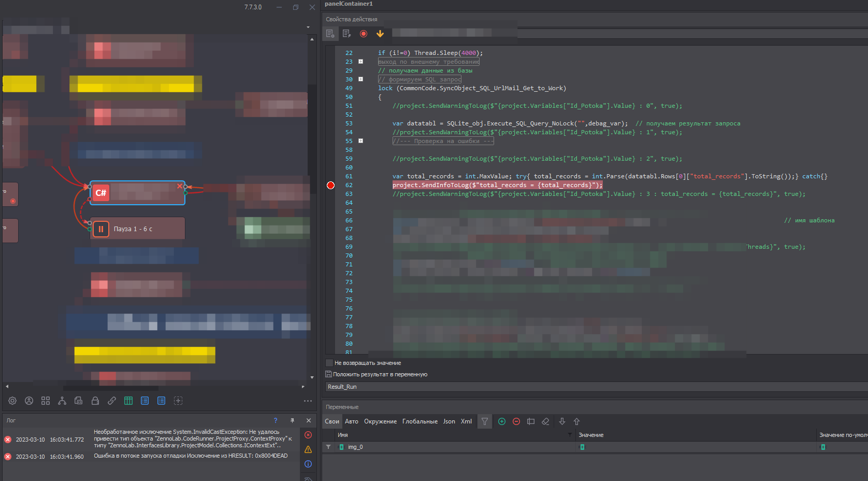Expand collapsed error check at line 55
Image resolution: width=868 pixels, height=481 pixels.
click(361, 141)
